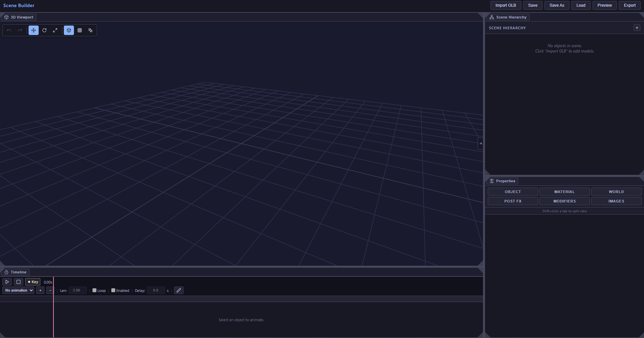Click the SCENE HIERARCHY header text
The image size is (644, 338).
[x=508, y=28]
